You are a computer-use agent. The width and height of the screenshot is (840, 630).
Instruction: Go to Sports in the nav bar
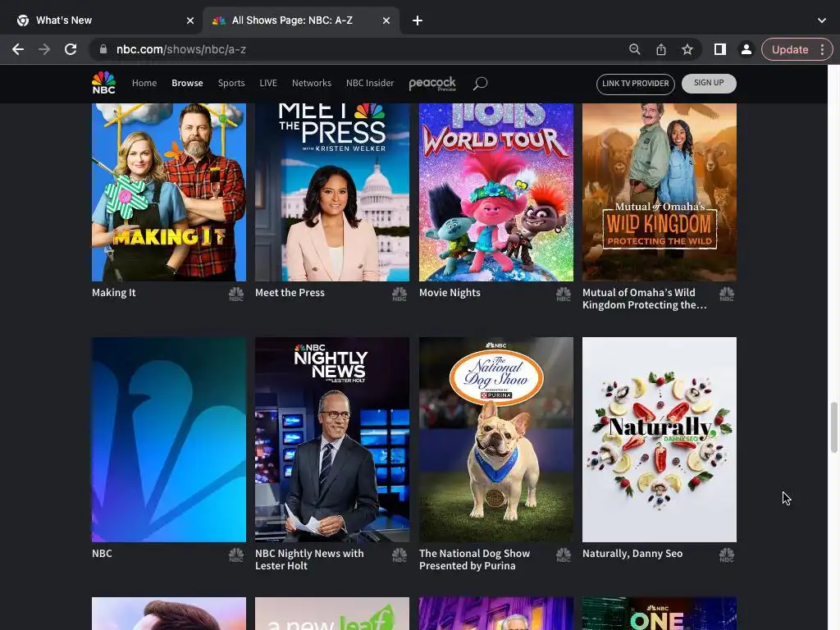(x=231, y=83)
